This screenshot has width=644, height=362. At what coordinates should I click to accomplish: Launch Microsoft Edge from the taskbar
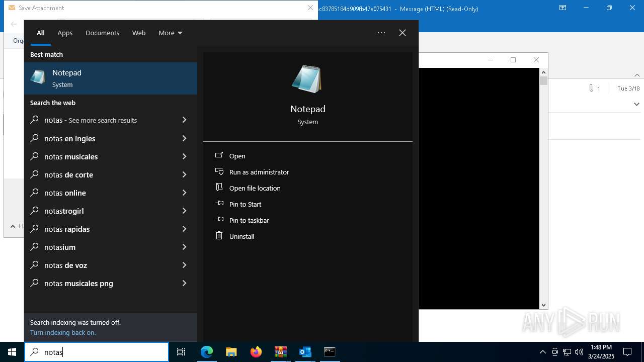pos(207,352)
